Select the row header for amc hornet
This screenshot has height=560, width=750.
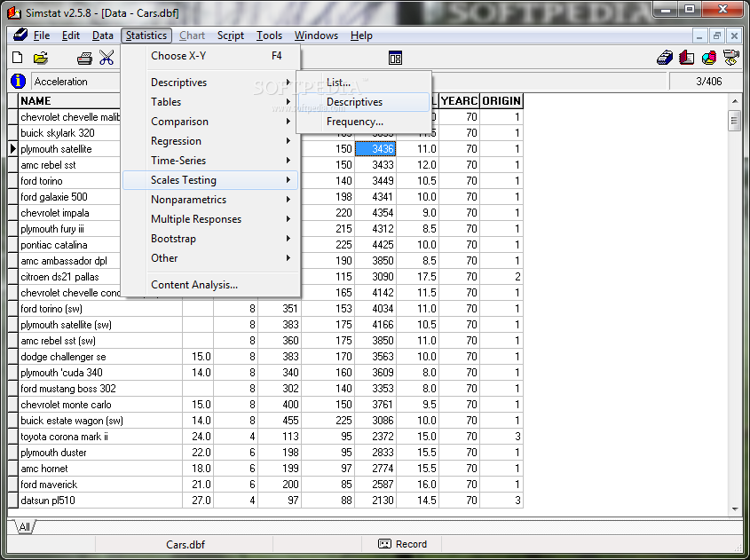[13, 469]
